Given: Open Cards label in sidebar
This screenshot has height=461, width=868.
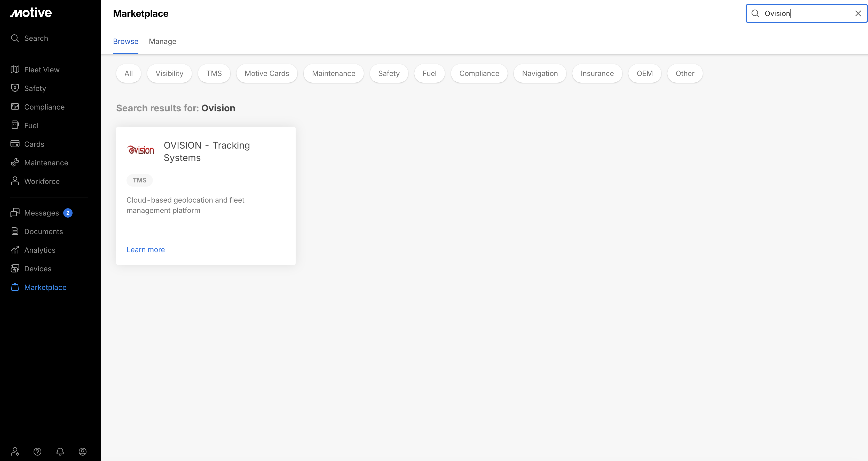Looking at the screenshot, I should point(34,144).
